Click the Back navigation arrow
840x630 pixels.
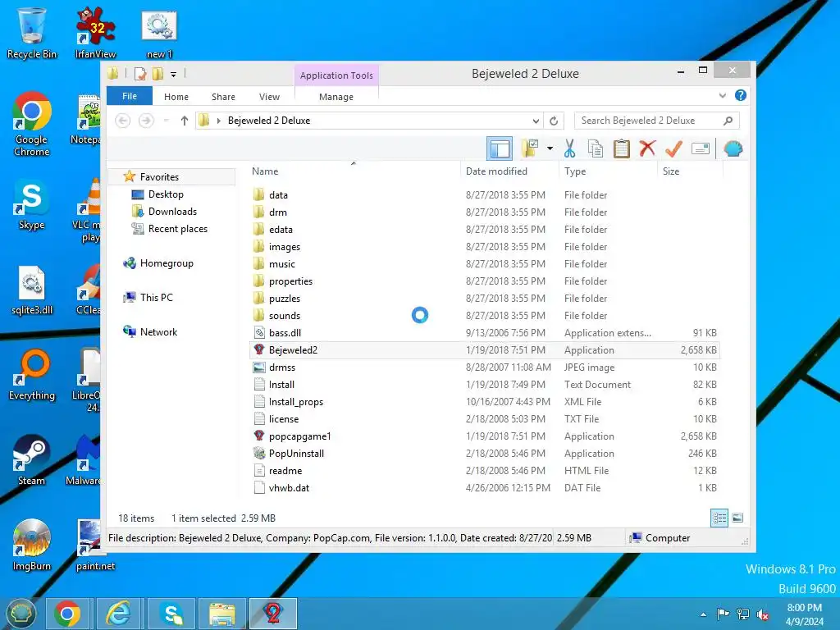[123, 121]
